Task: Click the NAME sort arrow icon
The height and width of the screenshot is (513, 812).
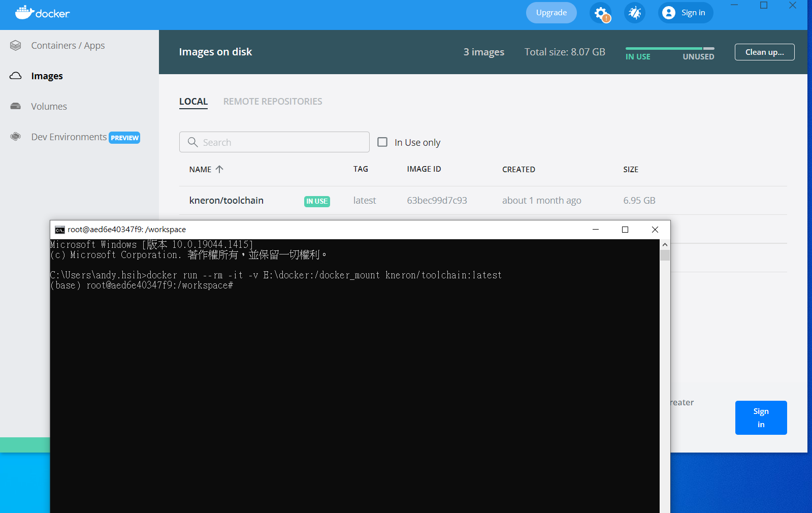Action: (x=219, y=169)
